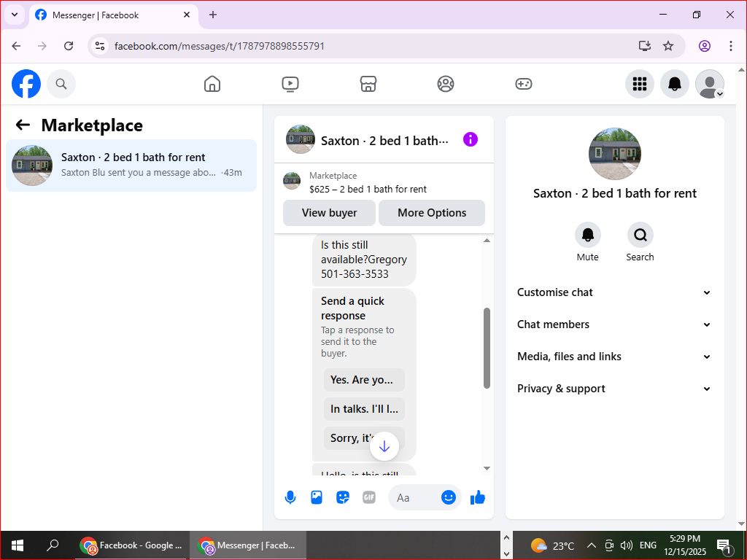Go to the Home feed icon
This screenshot has height=560, width=747.
[x=212, y=84]
